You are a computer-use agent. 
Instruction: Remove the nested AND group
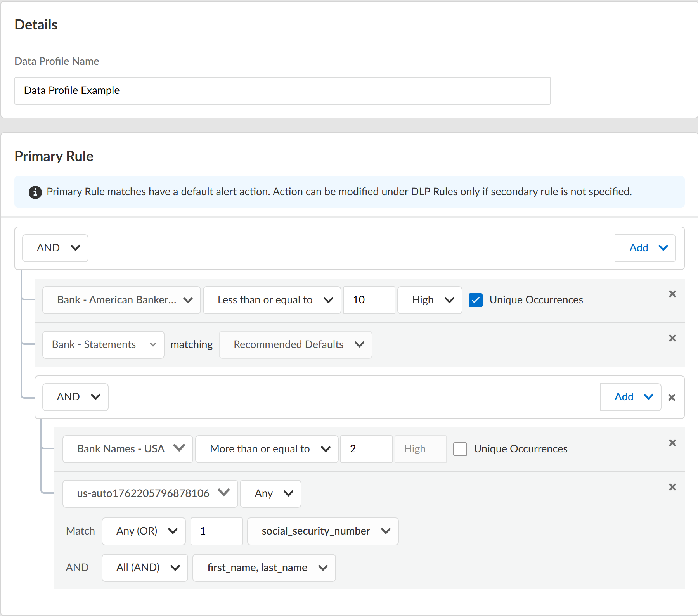672,398
